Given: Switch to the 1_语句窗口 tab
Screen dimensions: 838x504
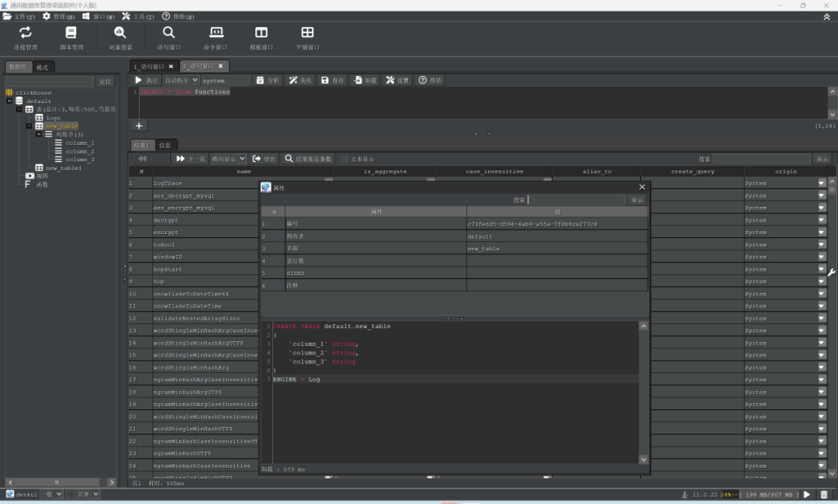Looking at the screenshot, I should point(149,67).
